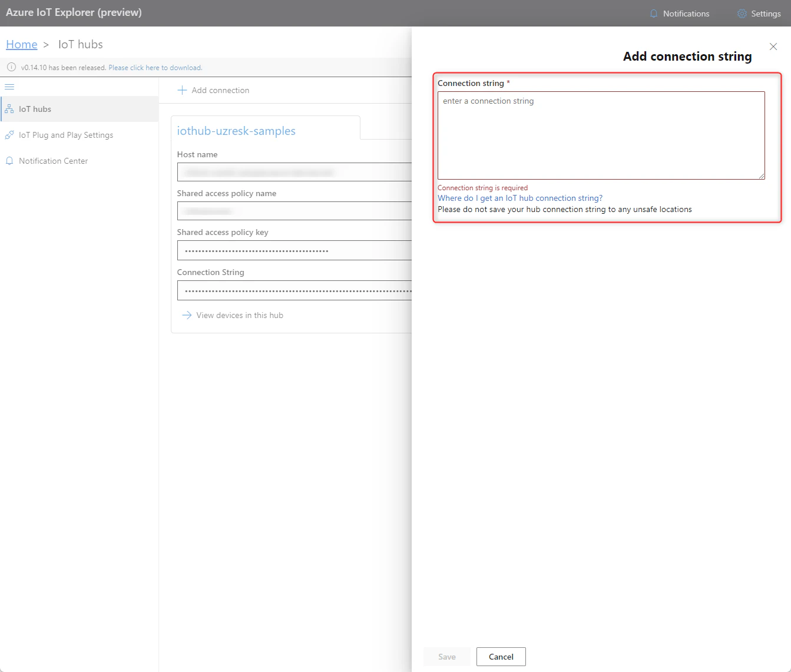
Task: Click the 'Please do not save your hub connection string' text
Action: click(x=565, y=209)
